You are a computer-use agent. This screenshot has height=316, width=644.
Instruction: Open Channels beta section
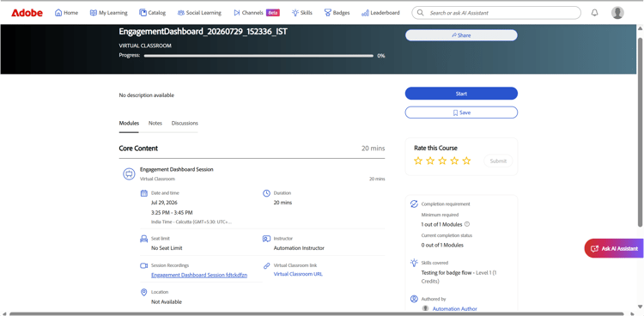(257, 13)
